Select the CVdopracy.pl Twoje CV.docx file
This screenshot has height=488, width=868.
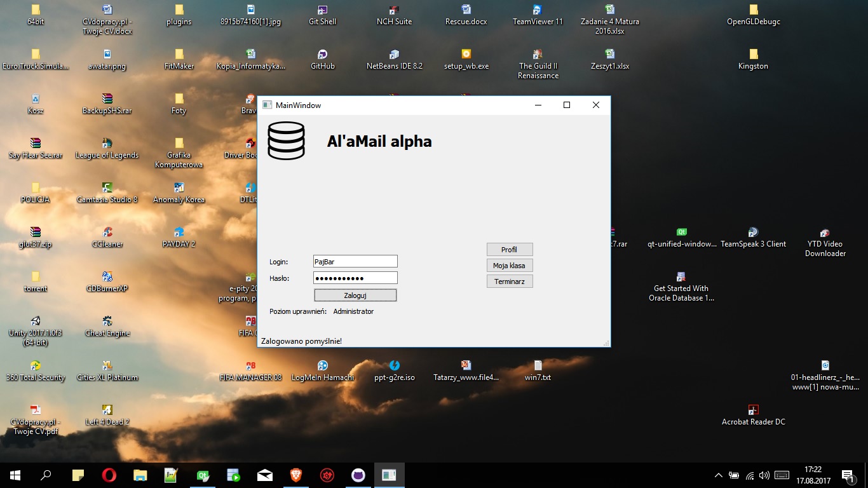point(107,20)
